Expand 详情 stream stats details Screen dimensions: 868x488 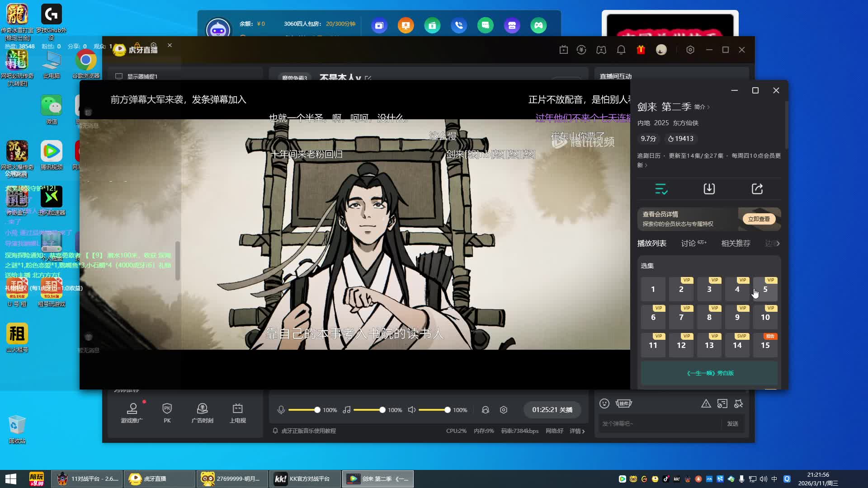coord(577,431)
